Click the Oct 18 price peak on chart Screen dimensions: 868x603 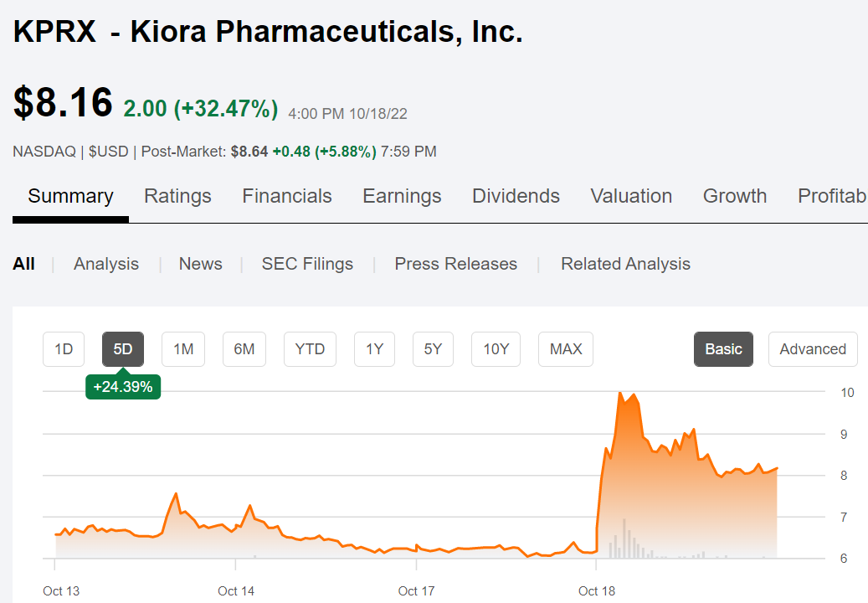pos(620,393)
